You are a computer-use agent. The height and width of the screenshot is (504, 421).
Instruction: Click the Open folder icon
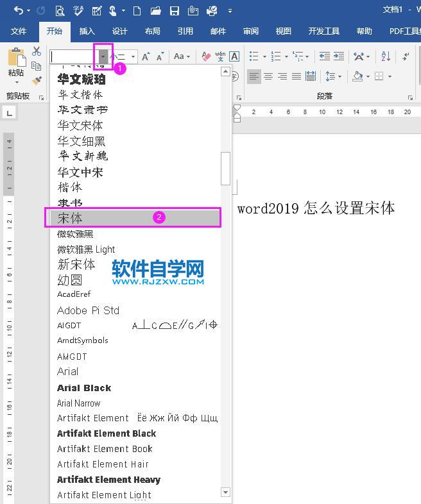(156, 11)
